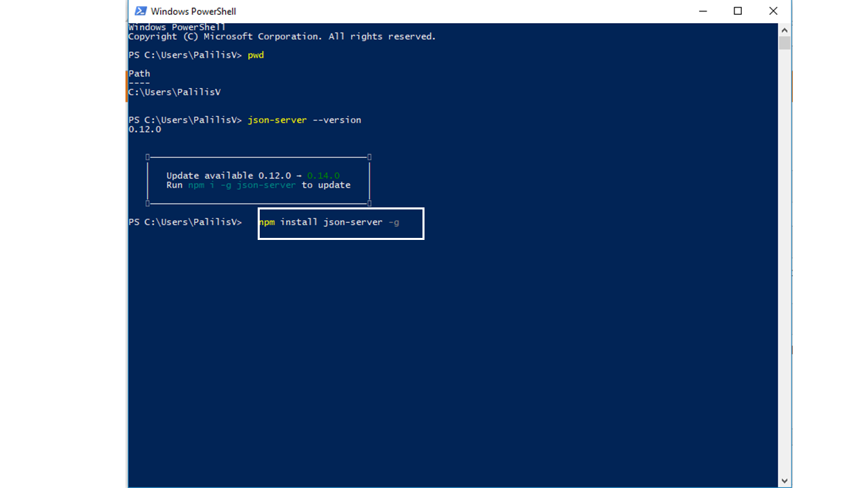Click the -g flag in the highlighted command

point(394,222)
